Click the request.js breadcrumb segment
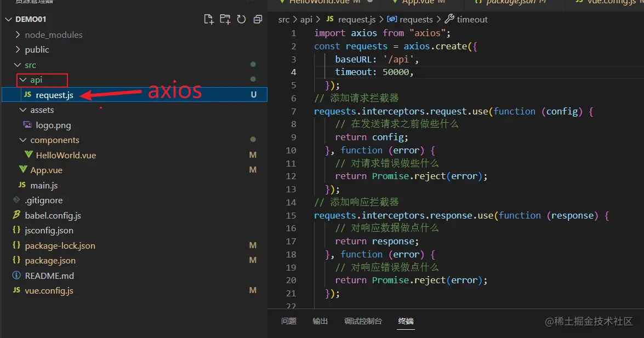This screenshot has width=644, height=338. (357, 19)
